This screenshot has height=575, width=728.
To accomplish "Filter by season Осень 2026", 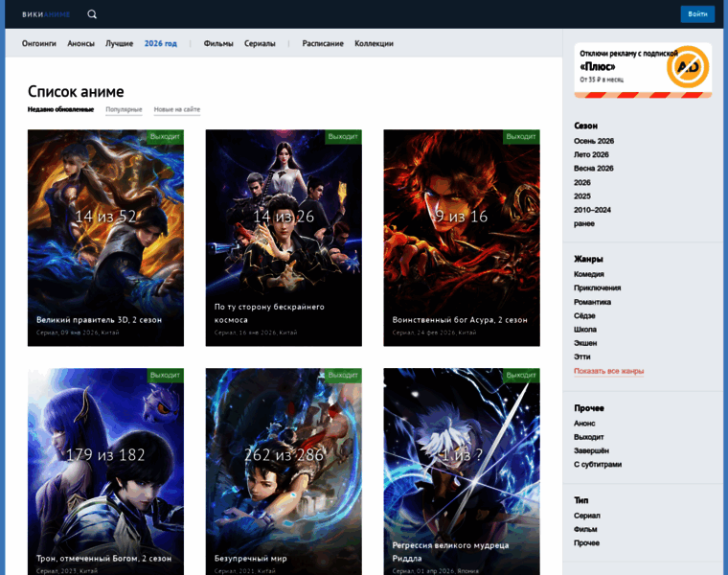I will (594, 141).
